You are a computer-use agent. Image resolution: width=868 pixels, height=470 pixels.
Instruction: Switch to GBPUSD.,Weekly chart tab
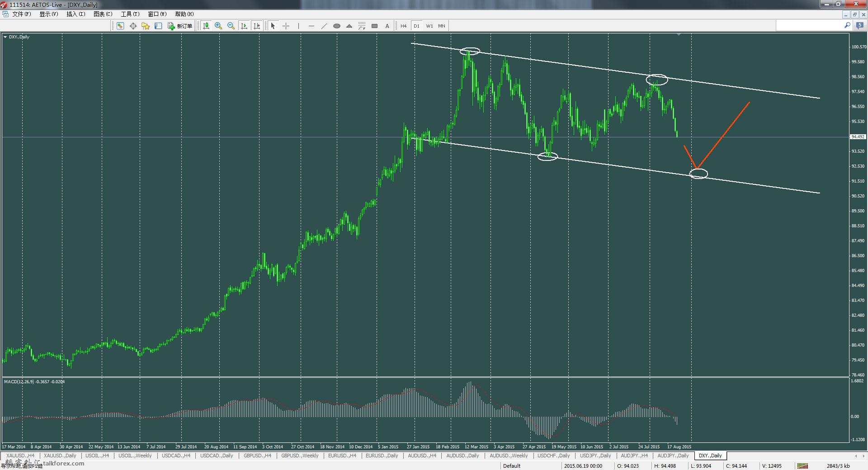(299, 456)
